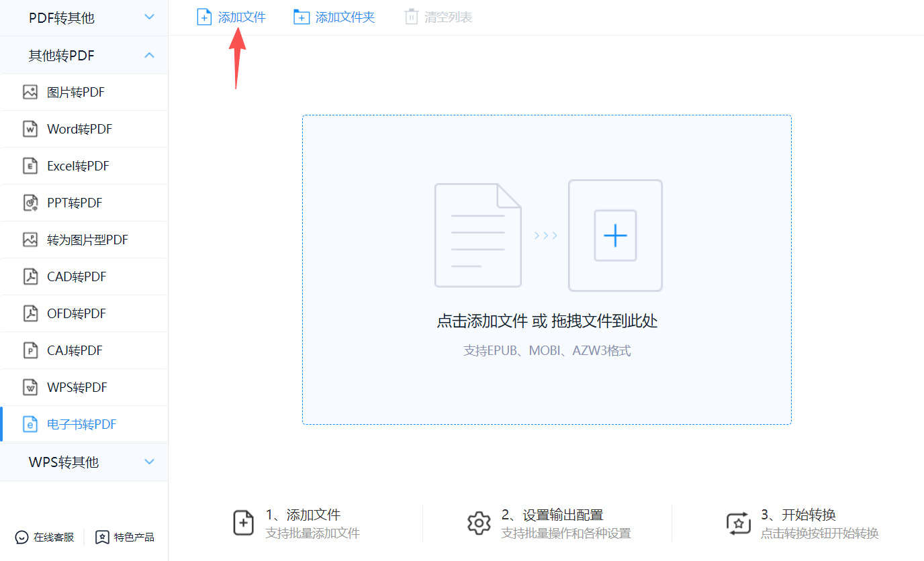924x561 pixels.
Task: Choose Excel转PDF conversion
Action: pos(84,166)
